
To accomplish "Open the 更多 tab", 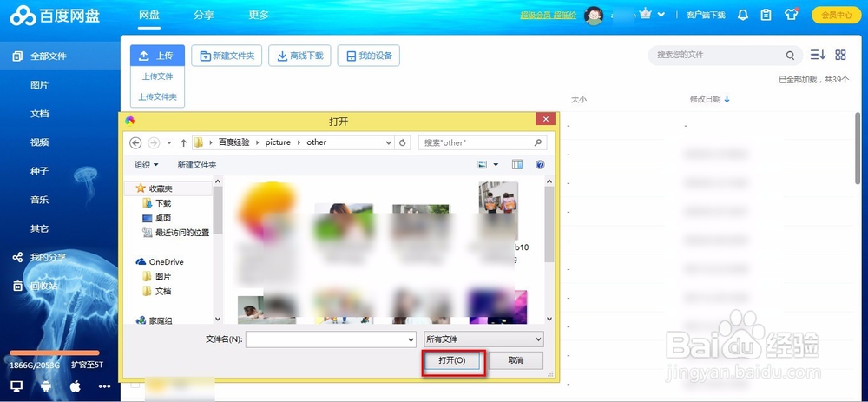I will click(259, 15).
